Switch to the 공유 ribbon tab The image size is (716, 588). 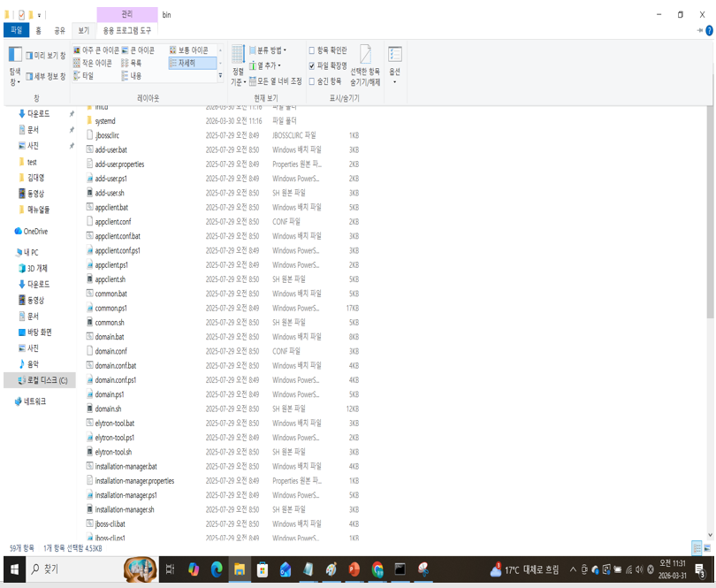tap(60, 31)
